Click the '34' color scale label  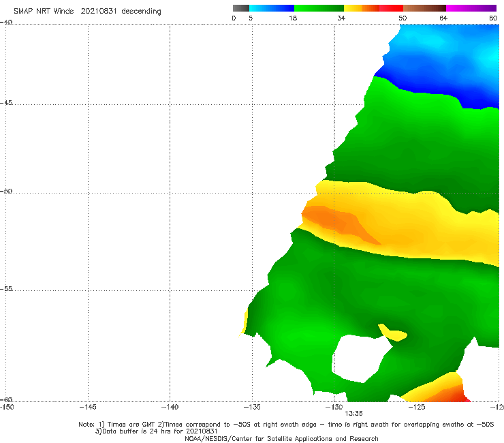pyautogui.click(x=341, y=18)
